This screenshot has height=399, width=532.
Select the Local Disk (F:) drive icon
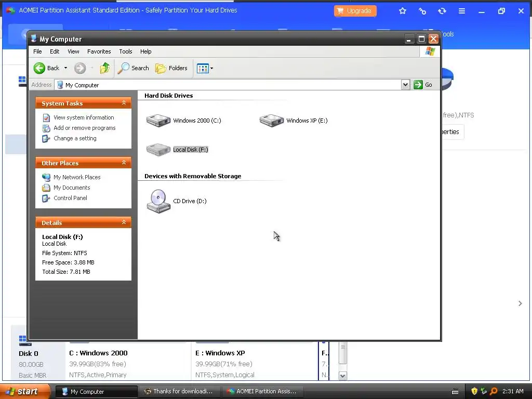point(158,150)
